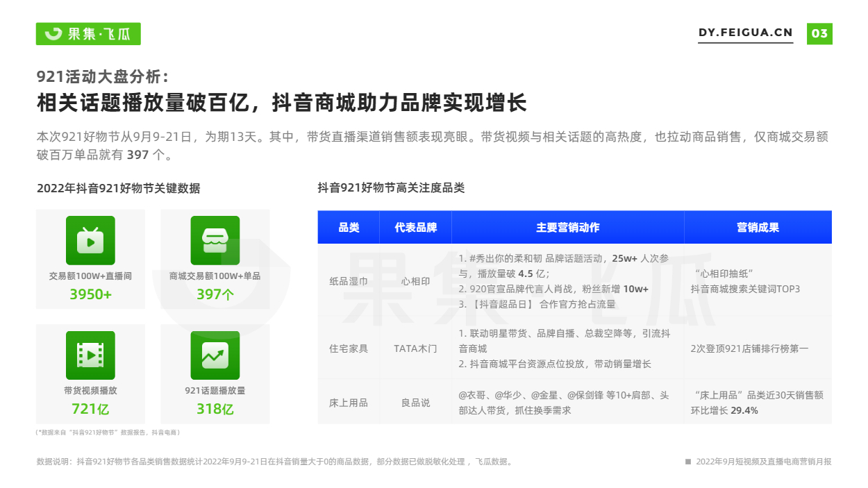The image size is (868, 488).
Task: Click the 带货视频播放 label
Action: 90,390
